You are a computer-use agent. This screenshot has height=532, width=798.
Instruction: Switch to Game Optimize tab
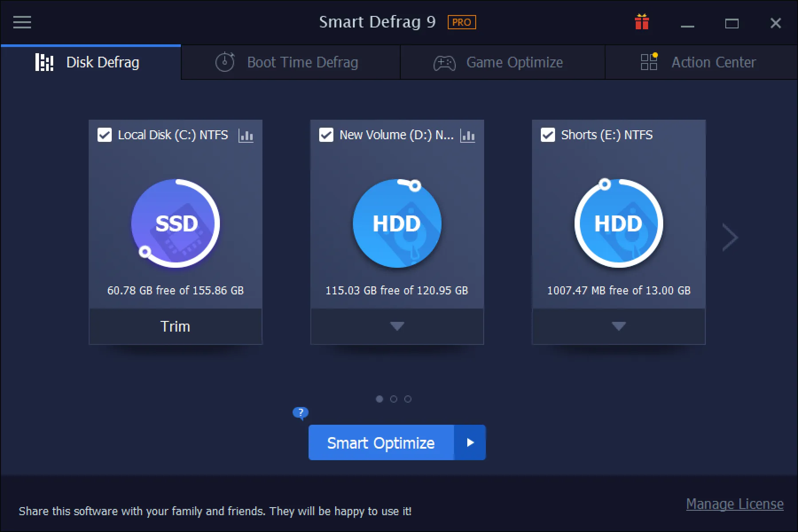coord(502,63)
